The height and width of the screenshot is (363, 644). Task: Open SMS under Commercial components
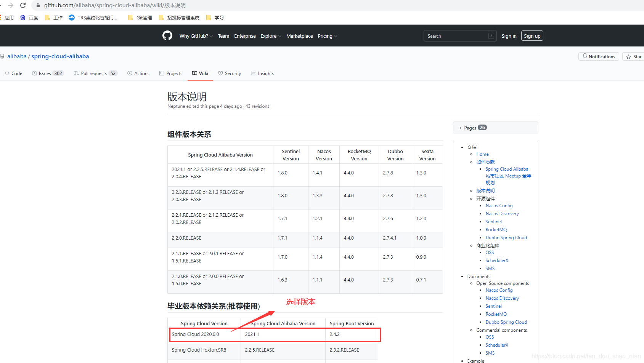490,353
